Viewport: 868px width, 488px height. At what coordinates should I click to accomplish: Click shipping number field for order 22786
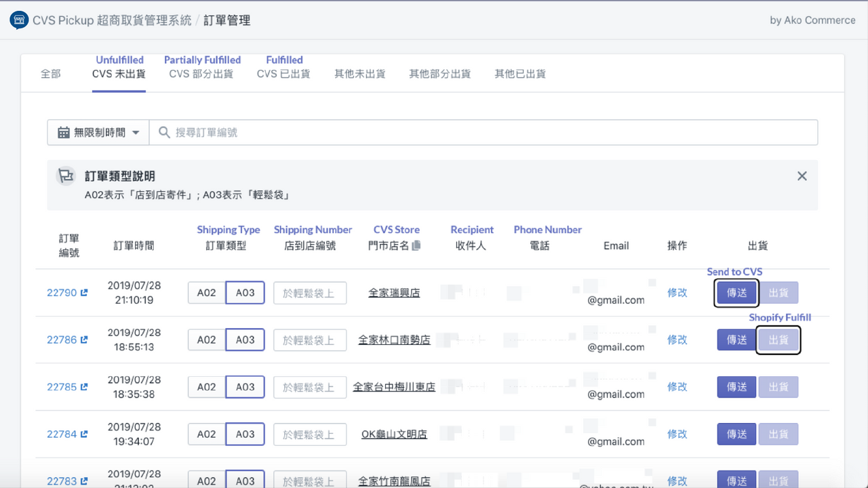click(310, 340)
